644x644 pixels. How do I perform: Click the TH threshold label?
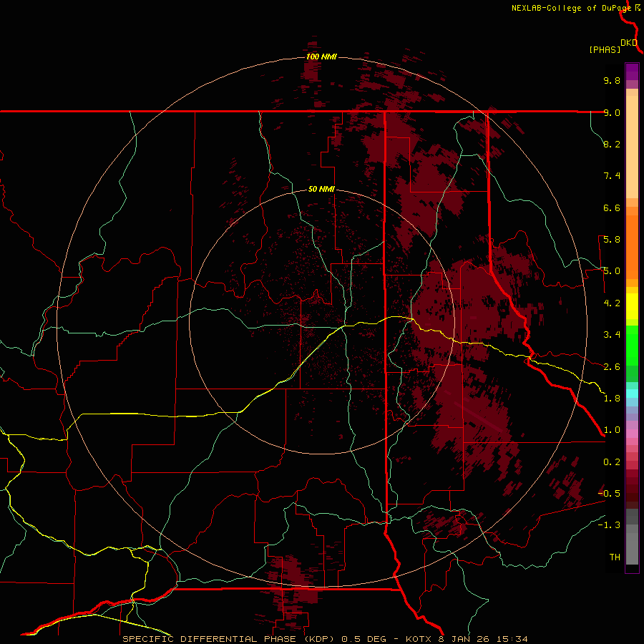click(615, 557)
